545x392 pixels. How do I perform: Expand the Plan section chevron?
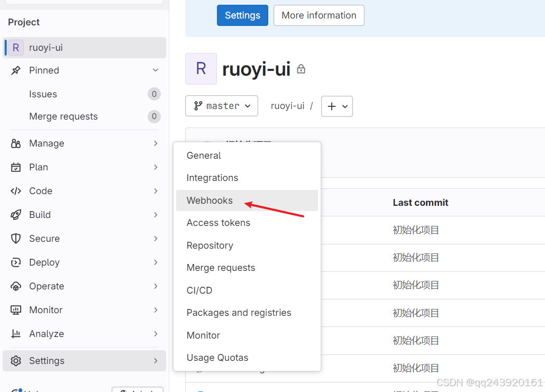tap(156, 167)
